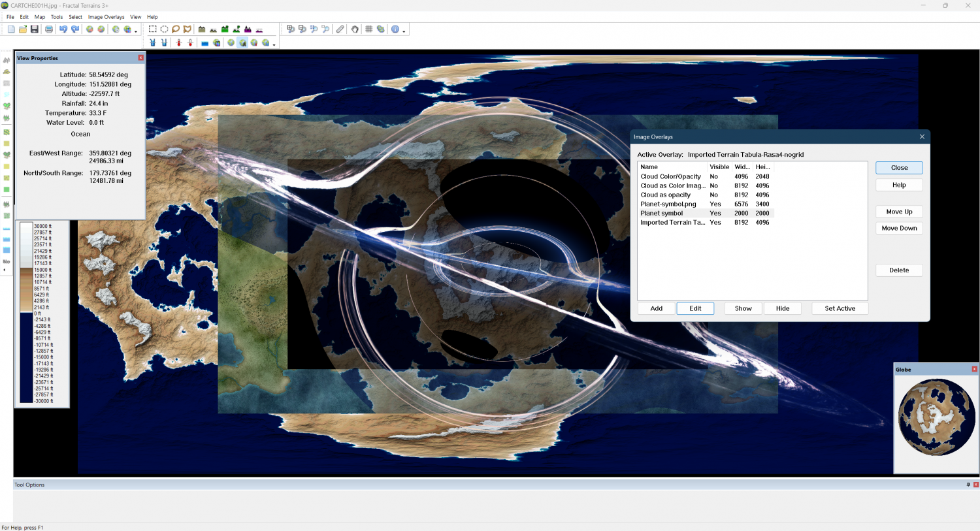980x531 pixels.
Task: Open the Tools menu
Action: (57, 17)
